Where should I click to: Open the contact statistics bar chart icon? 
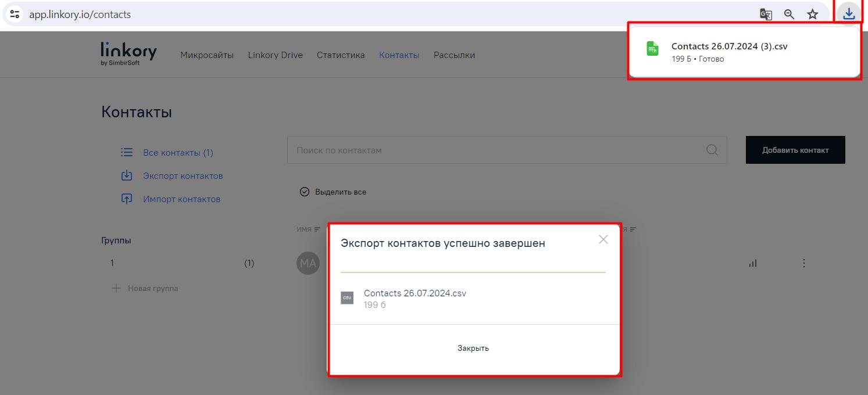pos(752,263)
